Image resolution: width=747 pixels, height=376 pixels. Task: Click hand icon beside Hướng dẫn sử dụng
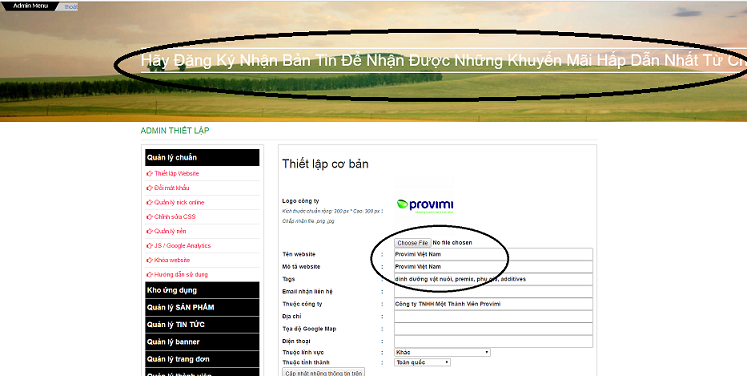coord(150,275)
